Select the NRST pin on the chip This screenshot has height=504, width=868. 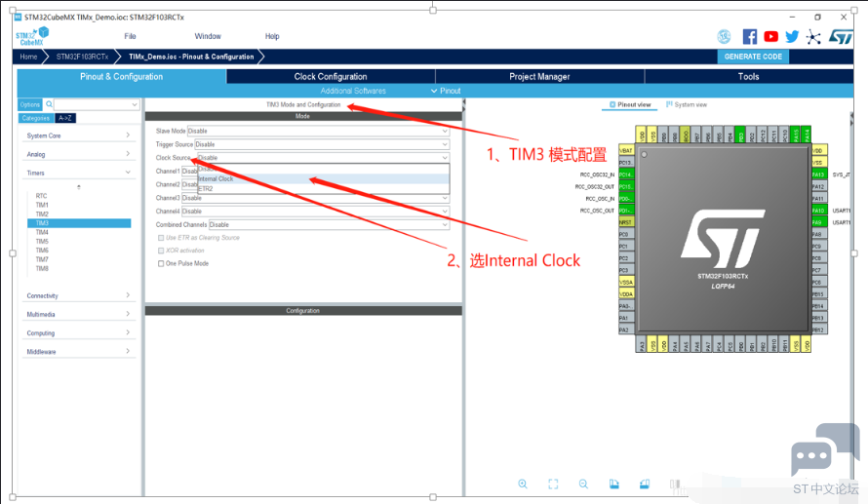tap(626, 222)
